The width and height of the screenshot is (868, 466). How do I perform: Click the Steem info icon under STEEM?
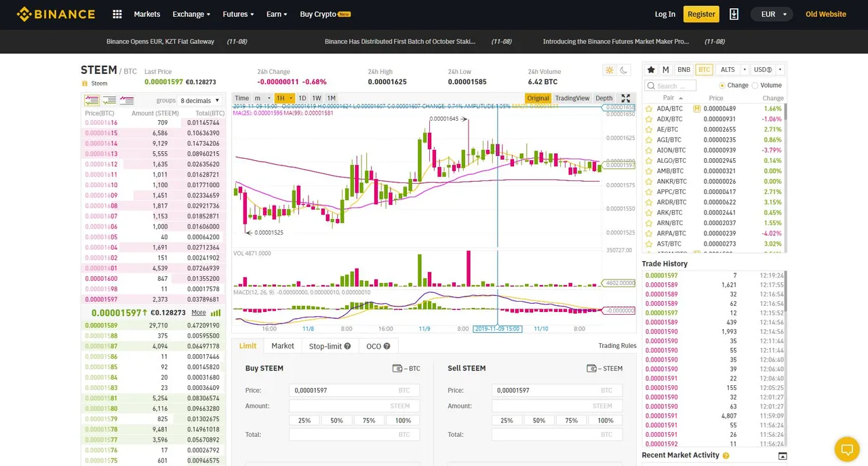pyautogui.click(x=85, y=83)
